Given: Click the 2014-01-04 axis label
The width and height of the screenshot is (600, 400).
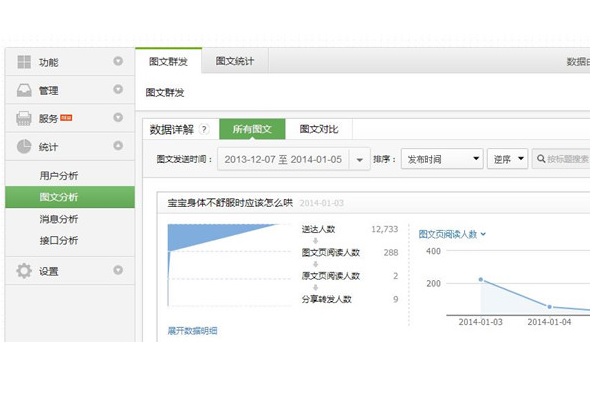Looking at the screenshot, I should pyautogui.click(x=549, y=322).
